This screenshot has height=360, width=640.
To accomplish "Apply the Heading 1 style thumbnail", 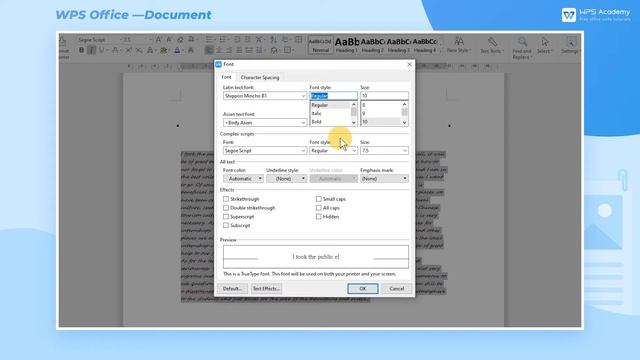I will coord(347,44).
